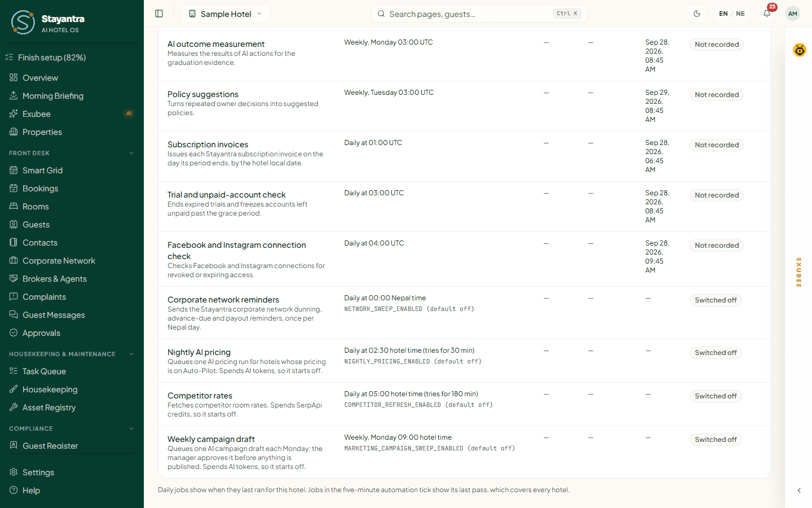Viewport: 812px width, 508px height.
Task: Click the Guests icon
Action: [x=14, y=224]
